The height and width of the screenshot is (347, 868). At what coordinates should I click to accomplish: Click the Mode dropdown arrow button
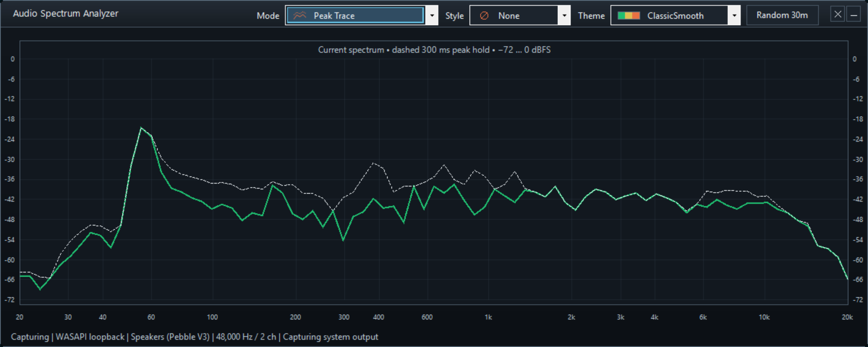point(432,15)
